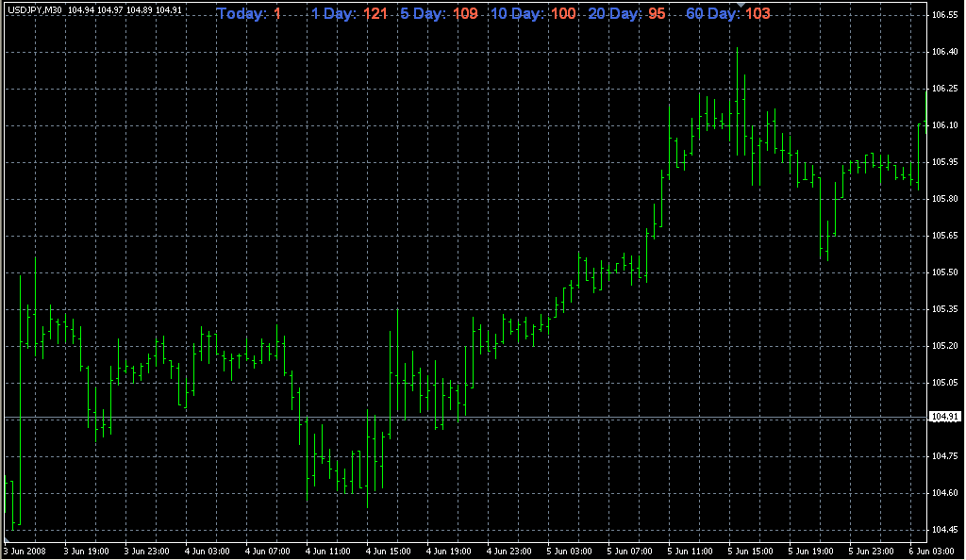Click the 106.10 price scale label
Viewport: 966px width, 560px height.
[x=945, y=125]
